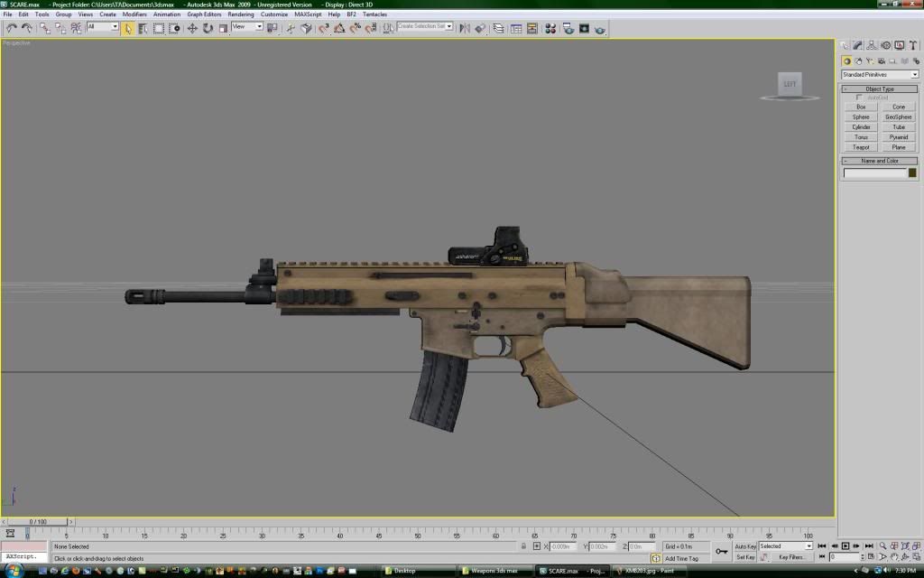Open the File menu
Viewport: 924px width, 578px height.
(7, 14)
